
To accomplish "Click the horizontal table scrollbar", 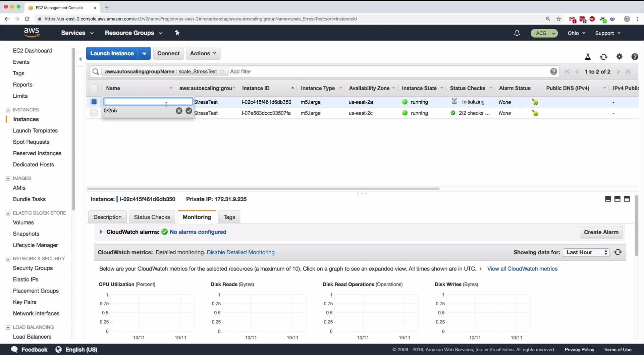I will click(263, 189).
